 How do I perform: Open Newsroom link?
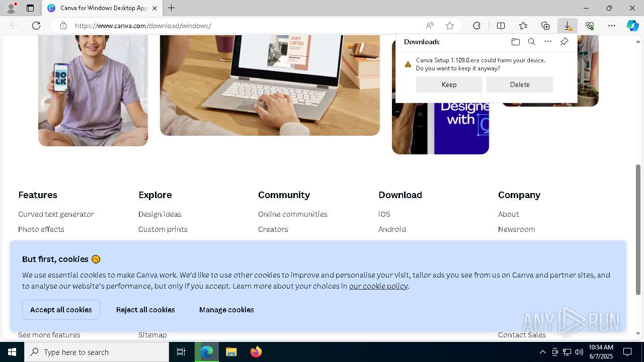[x=517, y=229]
